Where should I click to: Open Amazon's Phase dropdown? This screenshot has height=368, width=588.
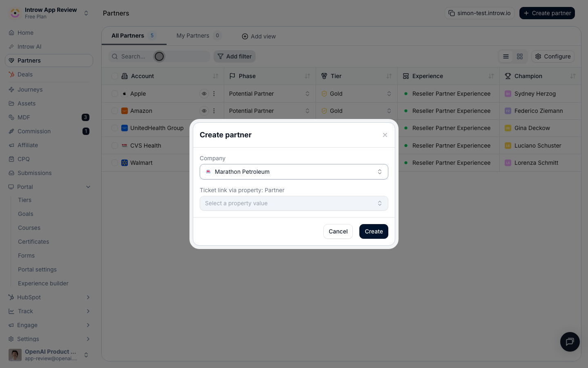click(269, 111)
